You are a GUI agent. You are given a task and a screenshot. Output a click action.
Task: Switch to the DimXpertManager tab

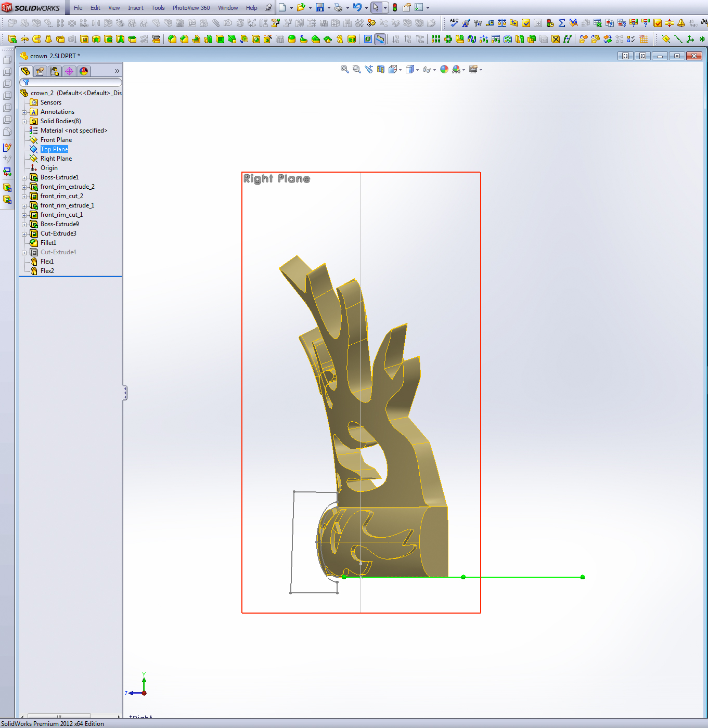(69, 71)
